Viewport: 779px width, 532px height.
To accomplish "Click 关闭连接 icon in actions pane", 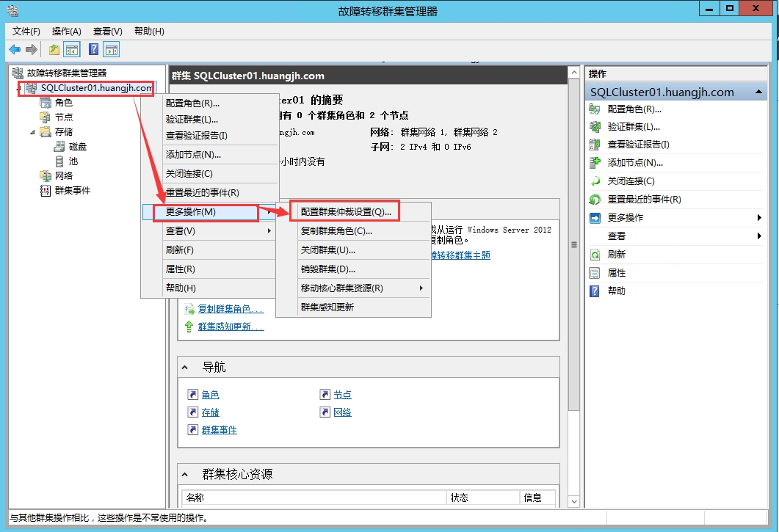I will pos(595,181).
